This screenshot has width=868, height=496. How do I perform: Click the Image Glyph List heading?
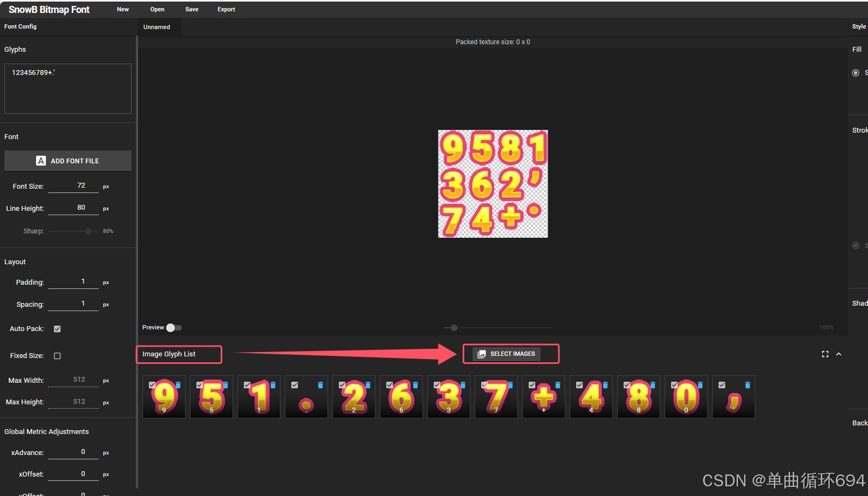point(169,354)
